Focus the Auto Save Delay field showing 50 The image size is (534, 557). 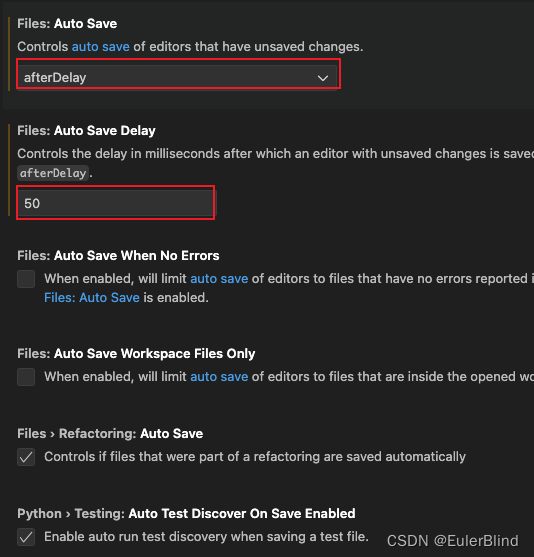(x=117, y=204)
